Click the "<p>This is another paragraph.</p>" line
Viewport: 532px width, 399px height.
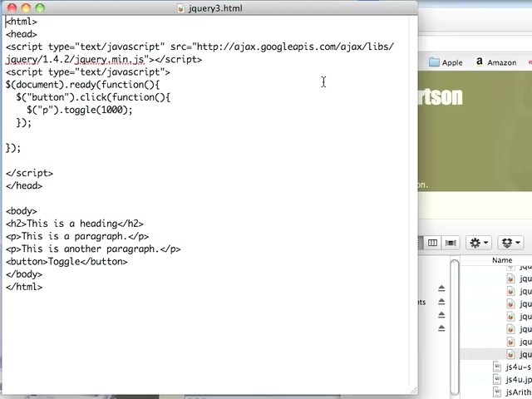pyautogui.click(x=93, y=249)
